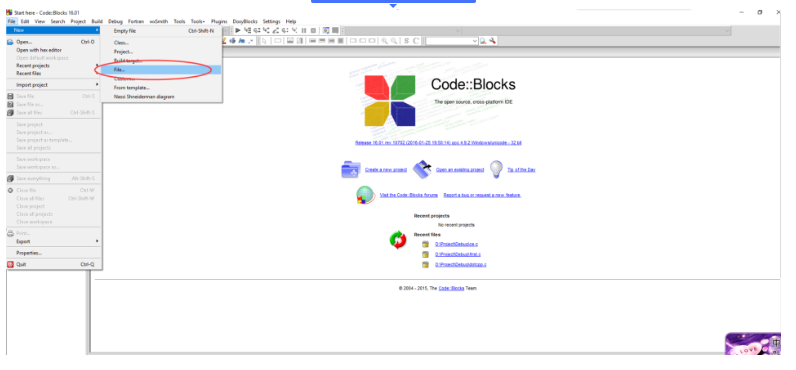796x370 pixels.
Task: Open the Project menu
Action: pos(78,22)
